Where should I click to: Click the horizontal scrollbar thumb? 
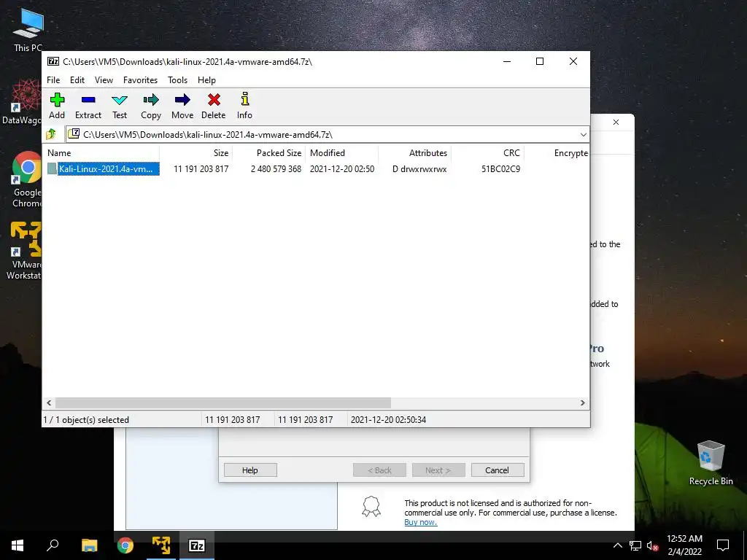tap(223, 402)
